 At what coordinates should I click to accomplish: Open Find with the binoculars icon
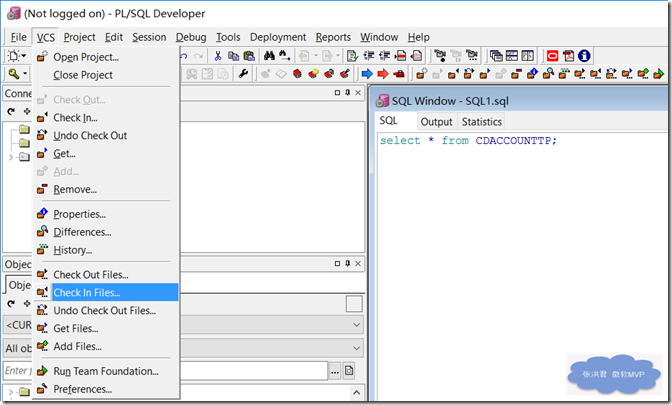pyautogui.click(x=269, y=56)
